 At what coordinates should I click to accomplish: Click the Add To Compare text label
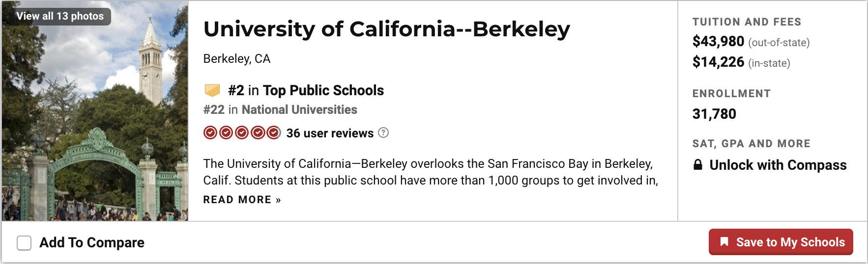tap(92, 243)
